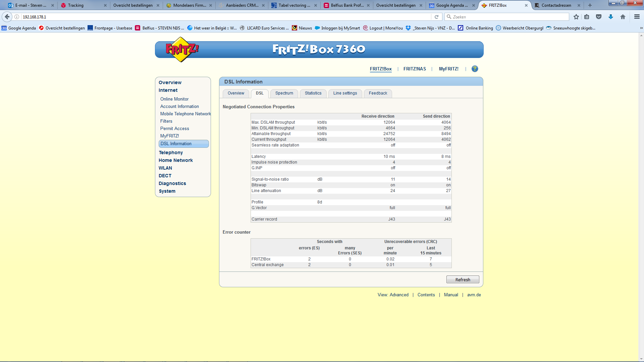Expand the Home Network menu section
The image size is (644, 362).
pyautogui.click(x=176, y=160)
